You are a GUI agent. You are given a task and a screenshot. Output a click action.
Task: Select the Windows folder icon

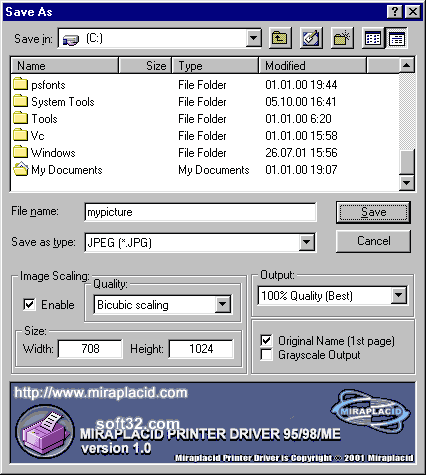pyautogui.click(x=20, y=152)
